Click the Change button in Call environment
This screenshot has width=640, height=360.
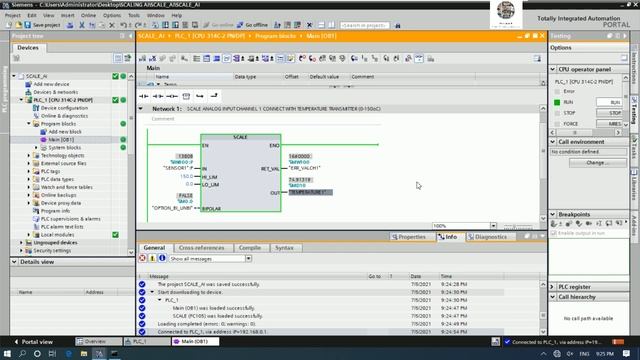(x=598, y=163)
